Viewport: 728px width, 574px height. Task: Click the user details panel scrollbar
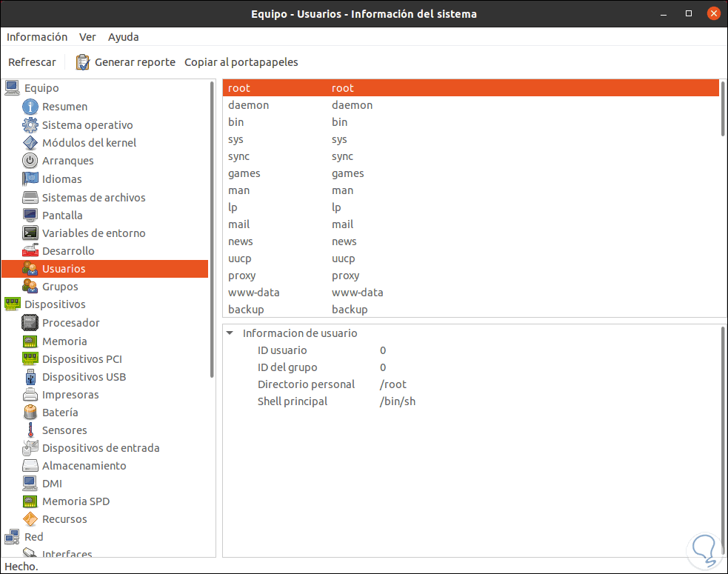723,440
